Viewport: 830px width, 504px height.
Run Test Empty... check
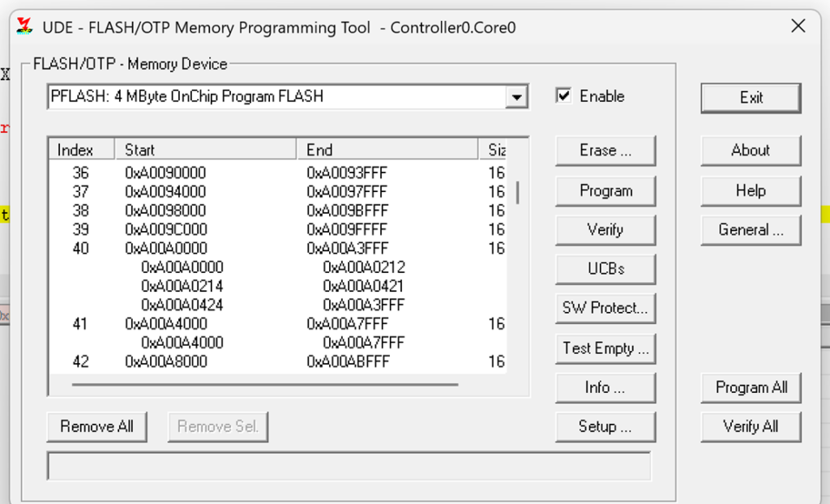click(605, 348)
